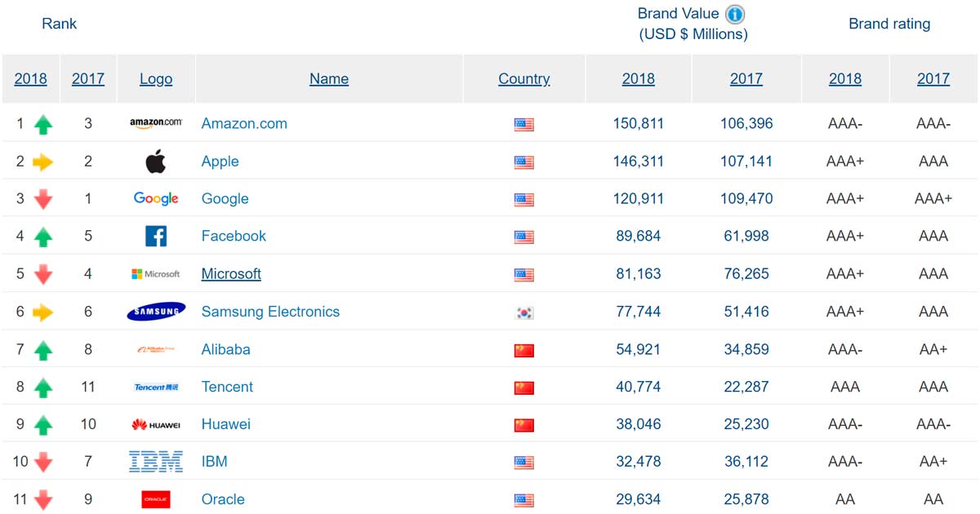Viewport: 980px width, 514px height.
Task: Select the value 22,287
Action: 746,387
